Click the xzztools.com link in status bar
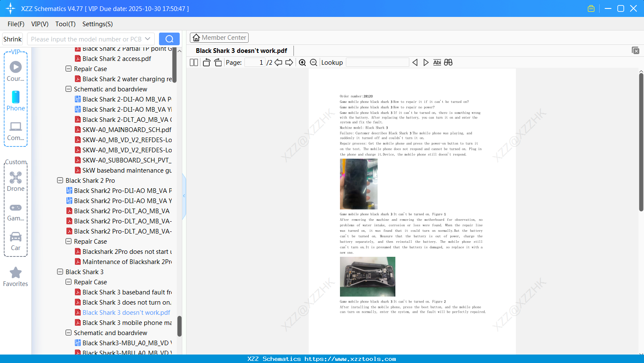The image size is (644, 363). [350, 359]
